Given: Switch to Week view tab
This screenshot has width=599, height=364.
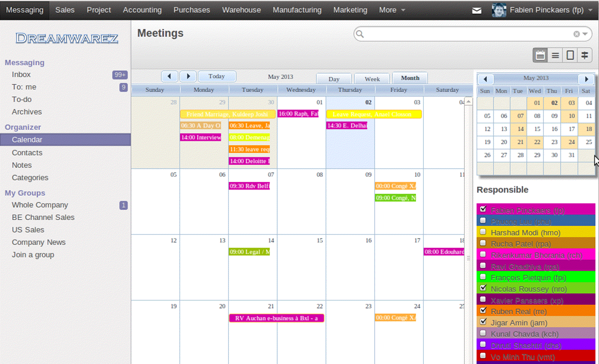Looking at the screenshot, I should coord(372,79).
